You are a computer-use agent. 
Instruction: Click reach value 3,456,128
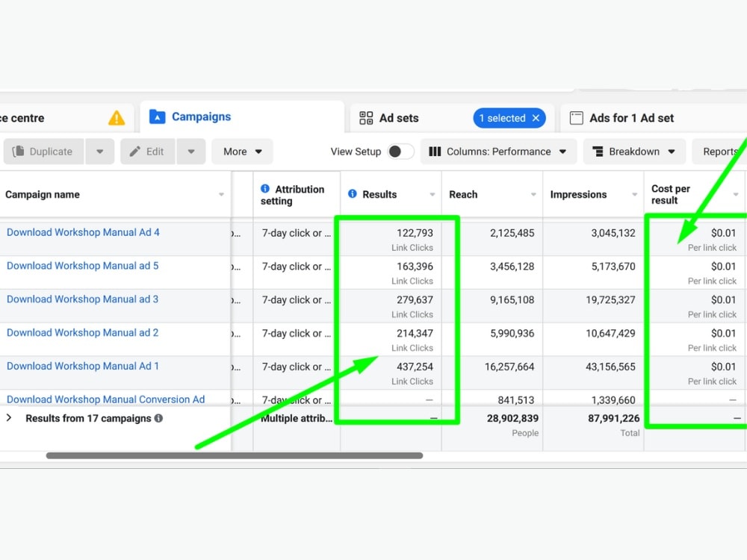coord(512,267)
